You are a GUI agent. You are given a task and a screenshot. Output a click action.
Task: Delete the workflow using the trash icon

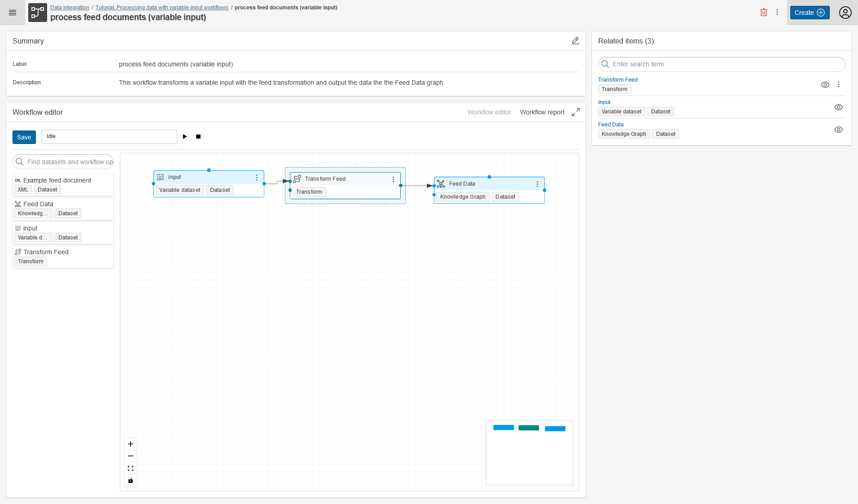tap(764, 12)
